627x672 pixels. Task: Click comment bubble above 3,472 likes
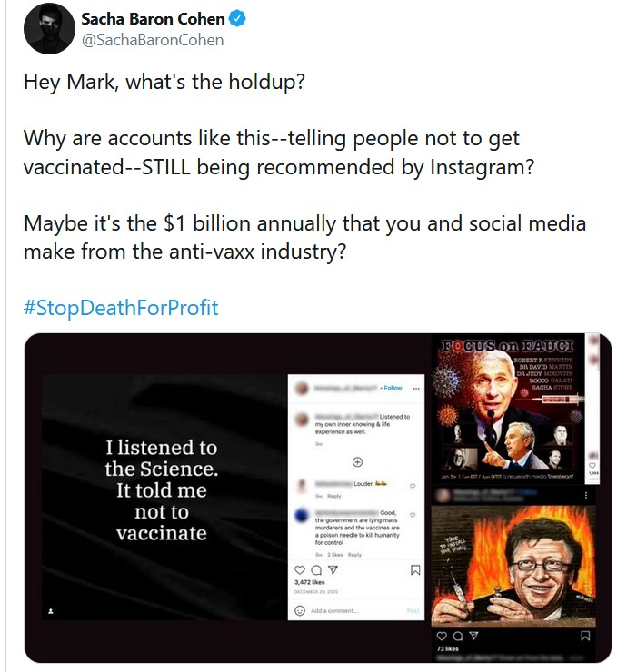[x=315, y=569]
